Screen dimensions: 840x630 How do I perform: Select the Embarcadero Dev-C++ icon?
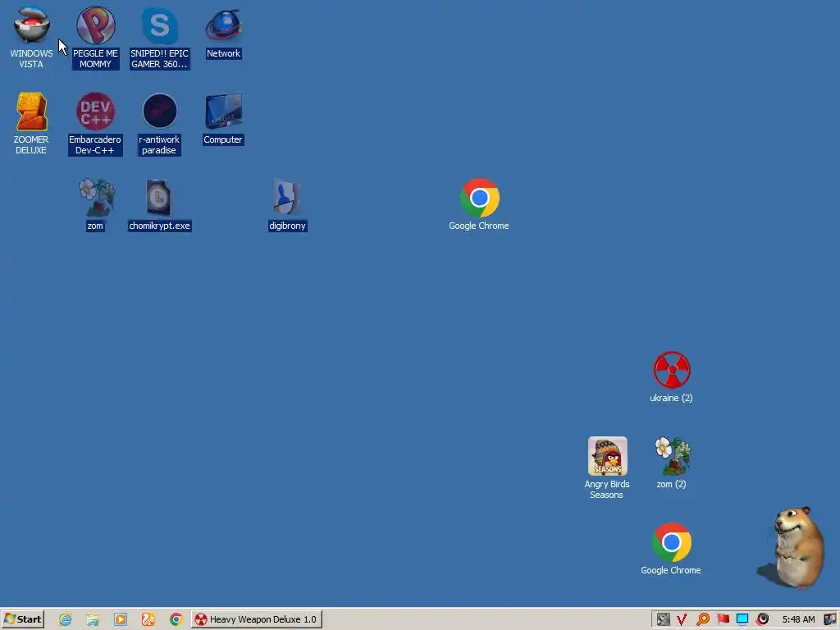point(95,123)
